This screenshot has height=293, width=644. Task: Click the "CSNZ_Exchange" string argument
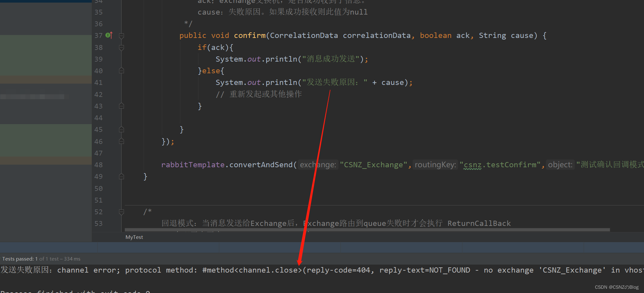point(373,165)
